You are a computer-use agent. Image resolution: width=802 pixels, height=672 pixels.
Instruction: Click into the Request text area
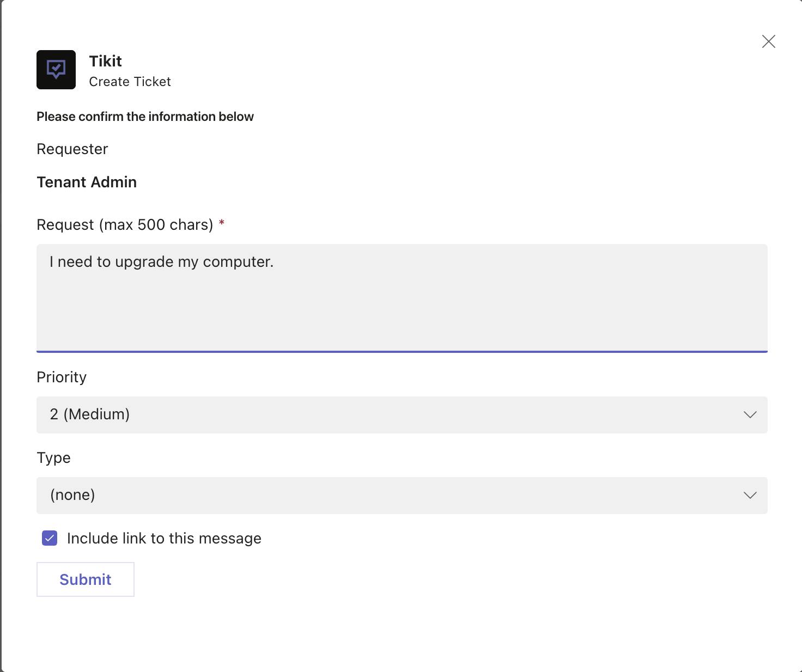402,310
